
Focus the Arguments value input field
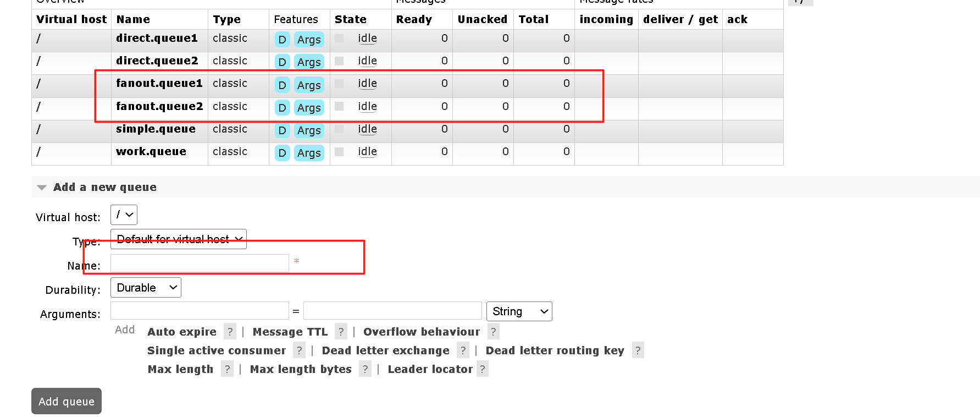click(392, 310)
